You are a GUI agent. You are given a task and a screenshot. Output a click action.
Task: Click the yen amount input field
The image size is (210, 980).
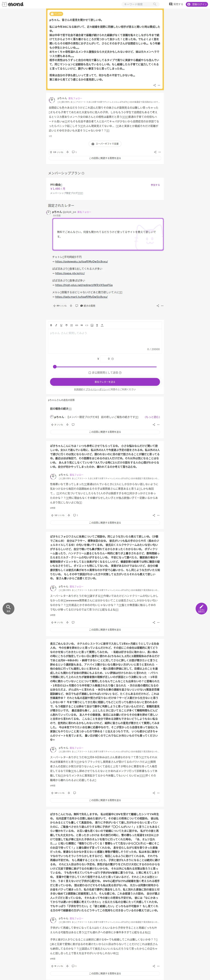[x=105, y=359]
